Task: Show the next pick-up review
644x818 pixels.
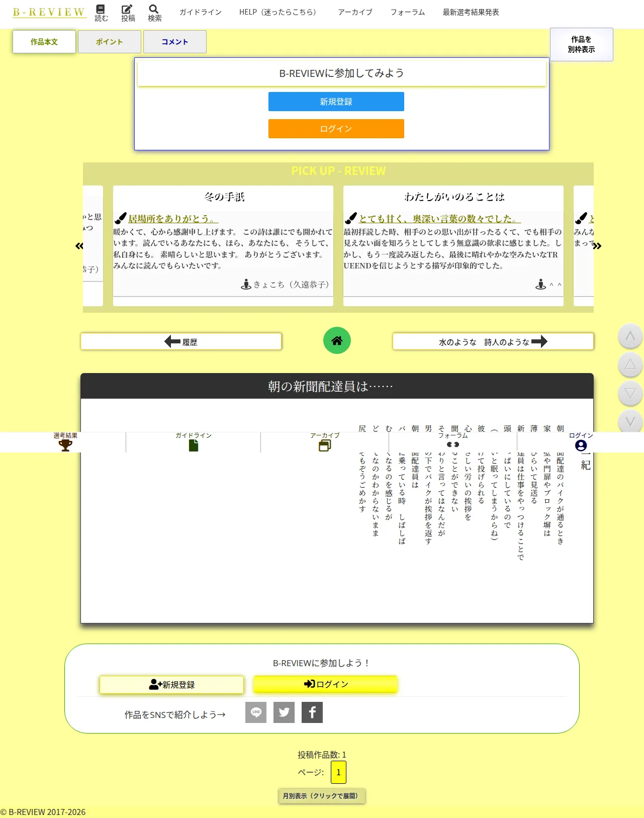Action: coord(597,246)
